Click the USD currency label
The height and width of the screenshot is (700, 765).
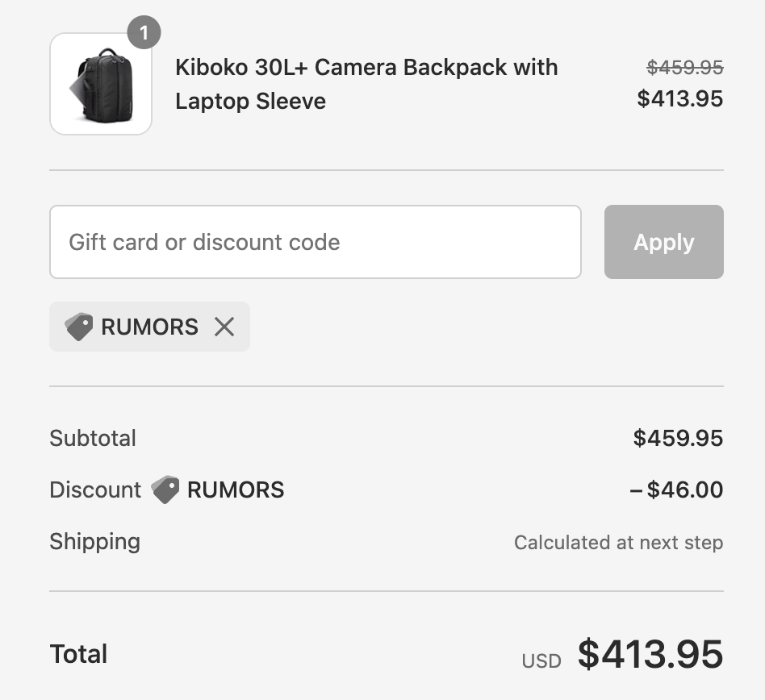pyautogui.click(x=542, y=660)
